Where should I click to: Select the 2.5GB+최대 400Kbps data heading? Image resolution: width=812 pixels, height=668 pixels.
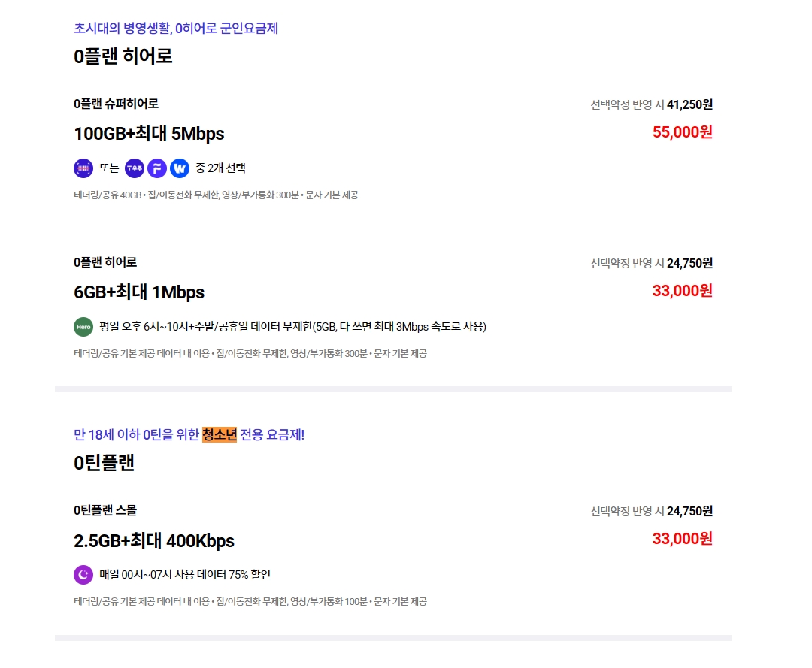[x=154, y=541]
